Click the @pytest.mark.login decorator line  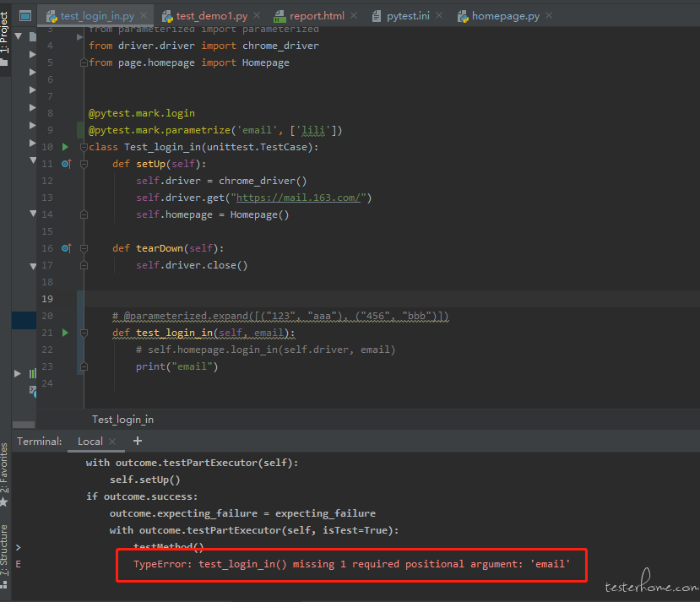(x=142, y=113)
